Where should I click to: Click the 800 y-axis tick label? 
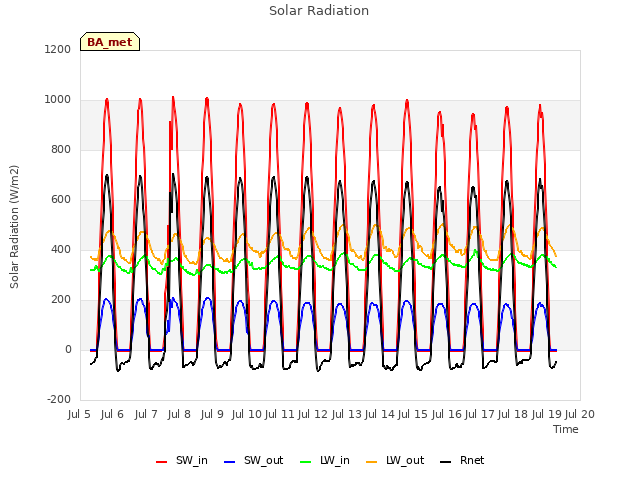click(x=61, y=149)
